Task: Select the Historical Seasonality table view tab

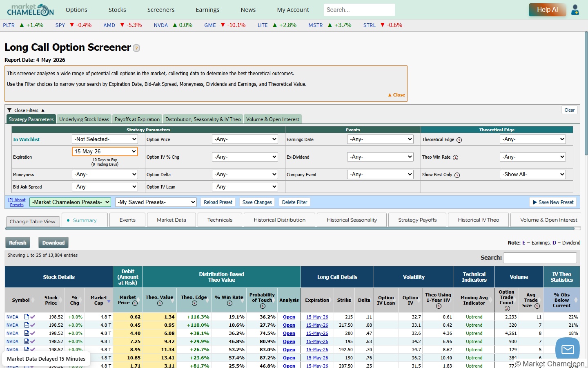Action: coord(352,220)
